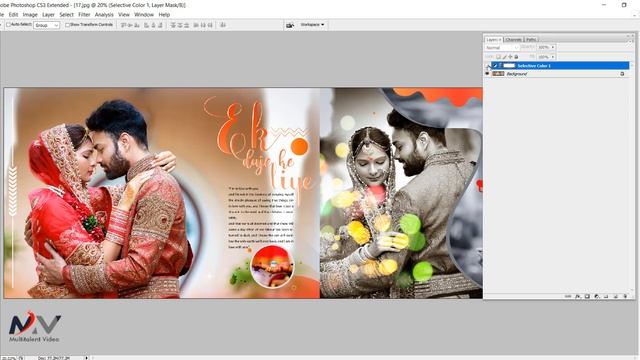Open the Opacity slider arrow

tap(553, 47)
